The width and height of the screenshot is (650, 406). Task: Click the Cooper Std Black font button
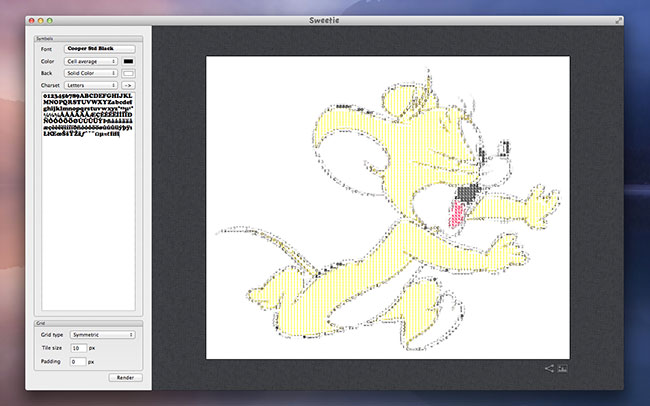(99, 48)
